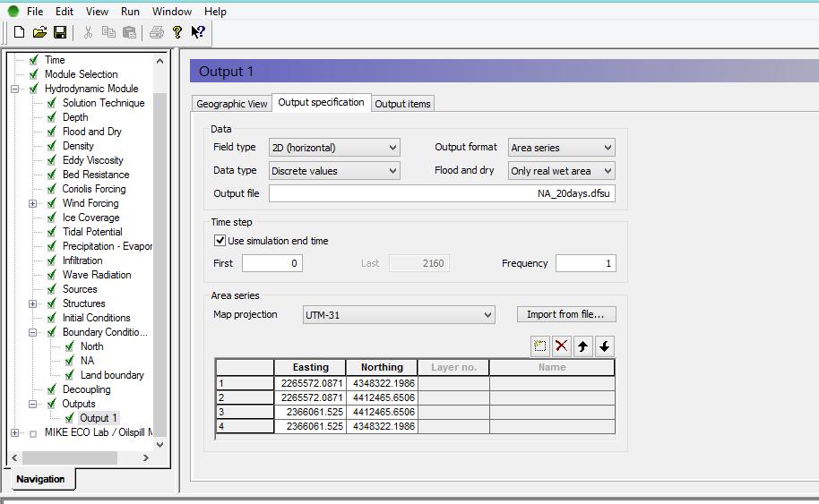
Task: Click the Import from file... button
Action: (566, 314)
